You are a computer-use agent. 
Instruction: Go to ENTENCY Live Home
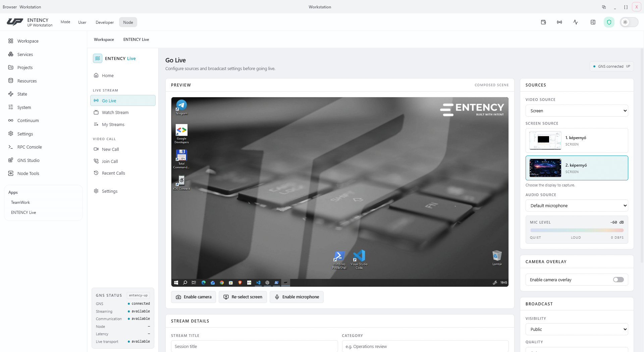[123, 75]
